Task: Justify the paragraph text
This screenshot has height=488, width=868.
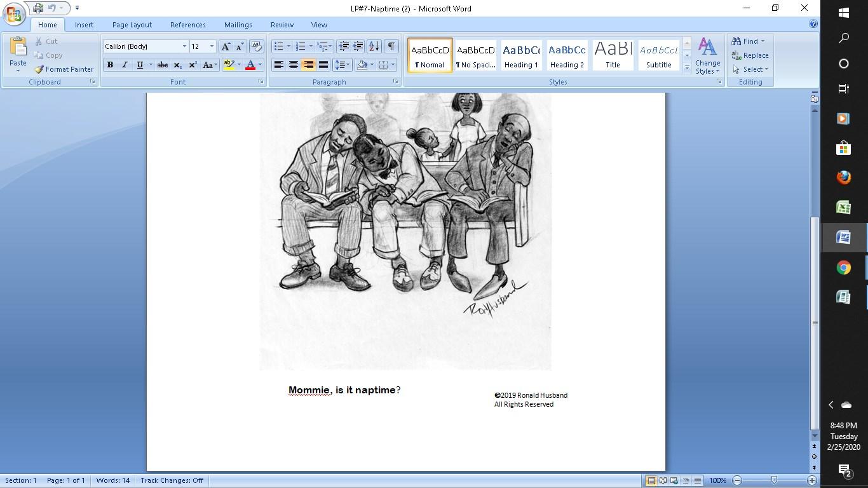Action: [x=323, y=65]
